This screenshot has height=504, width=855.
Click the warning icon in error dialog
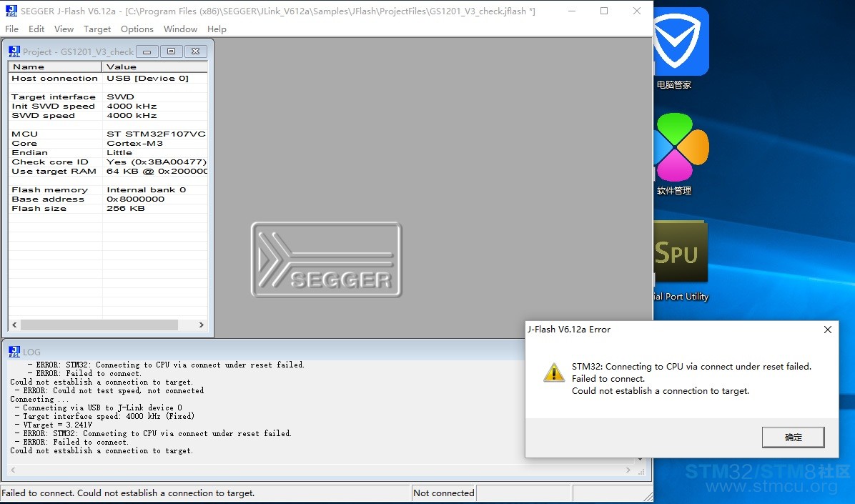[553, 372]
